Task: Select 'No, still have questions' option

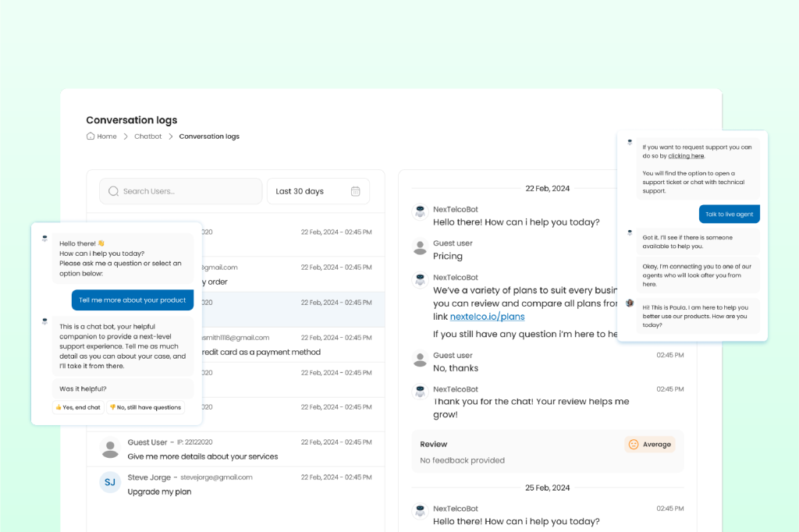Action: [x=145, y=407]
